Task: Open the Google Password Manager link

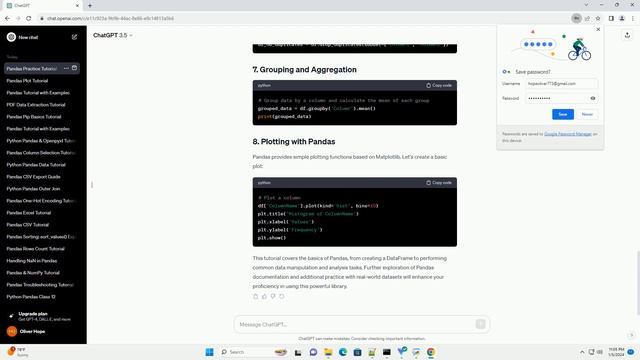Action: 568,134
